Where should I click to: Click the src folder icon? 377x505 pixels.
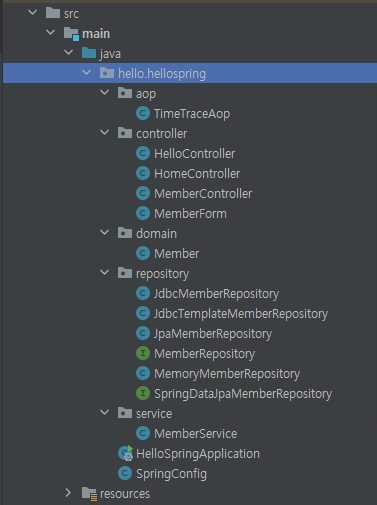(x=53, y=13)
